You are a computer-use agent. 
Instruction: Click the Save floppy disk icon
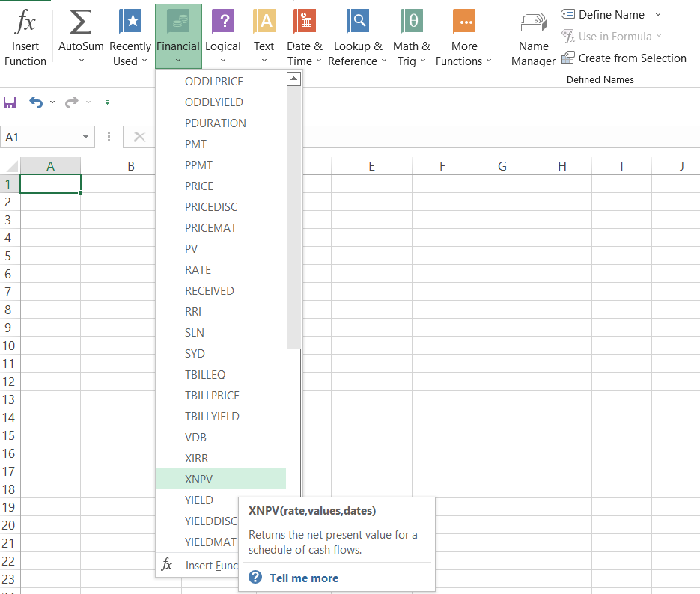[10, 102]
